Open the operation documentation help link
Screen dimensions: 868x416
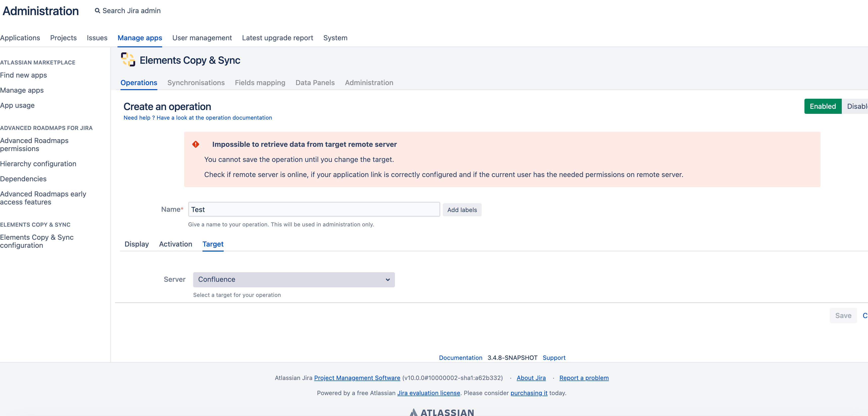coord(197,118)
